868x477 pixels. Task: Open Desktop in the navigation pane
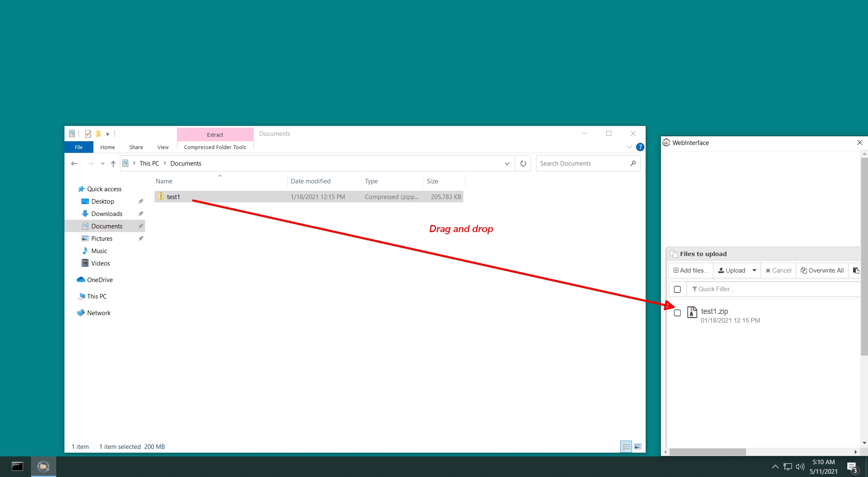(x=103, y=202)
